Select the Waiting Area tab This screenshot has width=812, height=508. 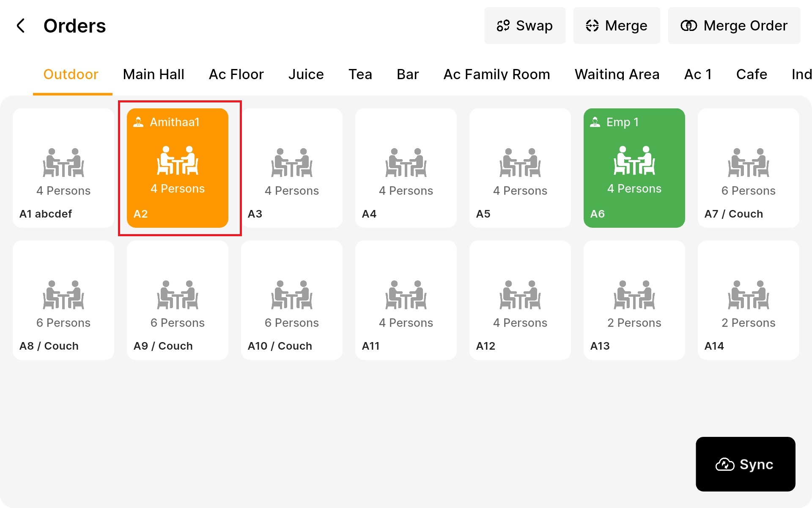point(617,75)
